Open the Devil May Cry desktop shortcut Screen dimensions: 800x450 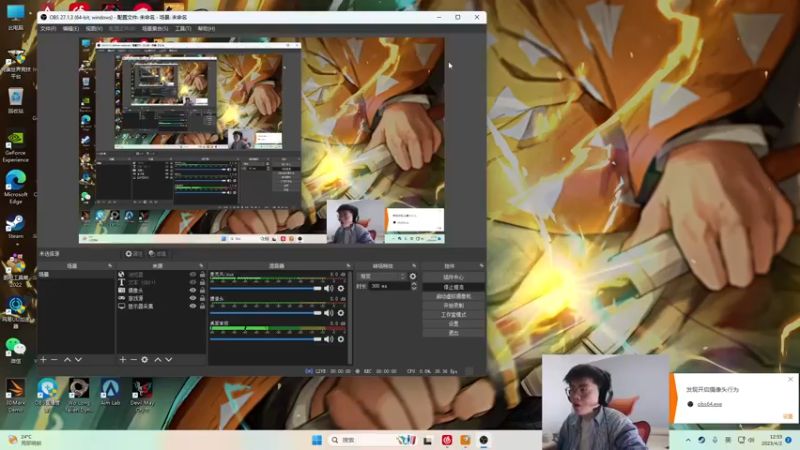click(142, 394)
